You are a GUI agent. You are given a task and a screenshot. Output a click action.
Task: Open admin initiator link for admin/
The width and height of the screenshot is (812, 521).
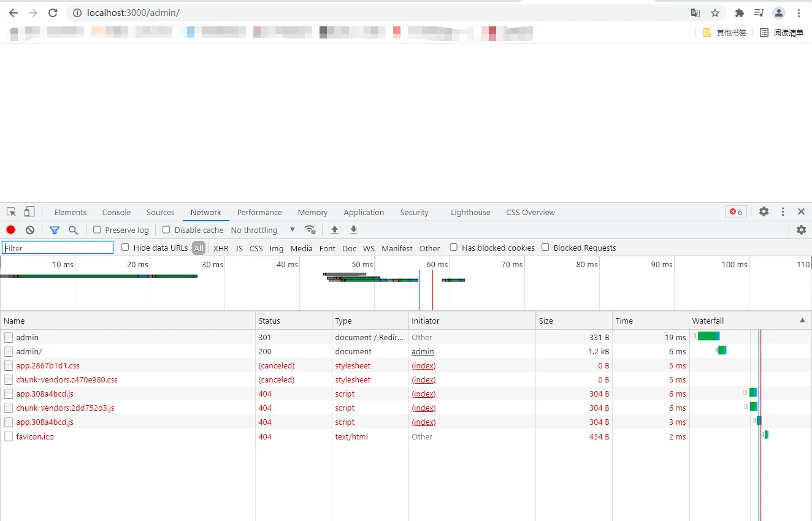(x=423, y=351)
